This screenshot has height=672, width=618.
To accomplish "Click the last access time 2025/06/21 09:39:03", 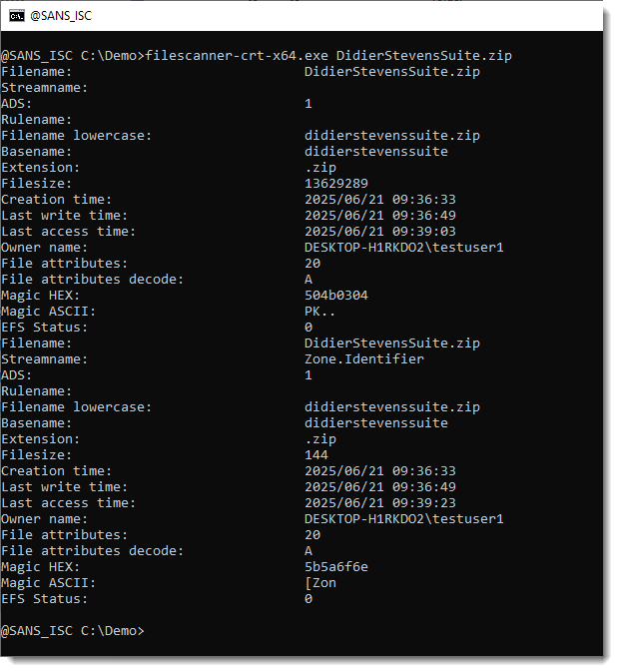I will tap(380, 232).
